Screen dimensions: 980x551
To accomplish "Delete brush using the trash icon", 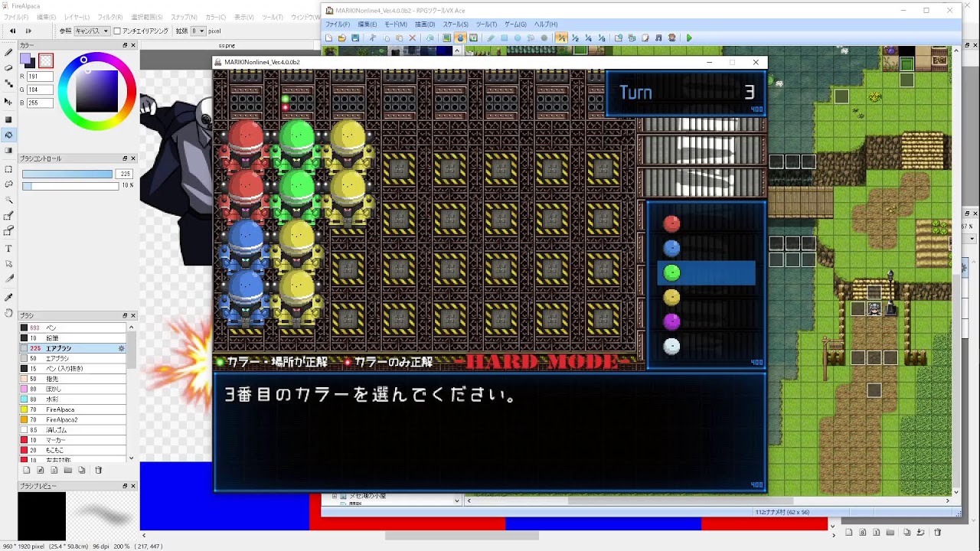I will pyautogui.click(x=98, y=470).
